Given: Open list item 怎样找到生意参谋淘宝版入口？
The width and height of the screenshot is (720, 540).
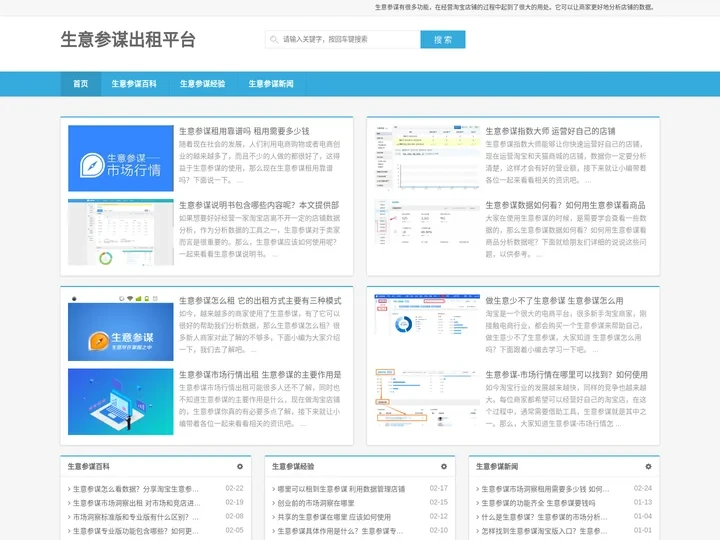Looking at the screenshot, I should pos(544,531).
